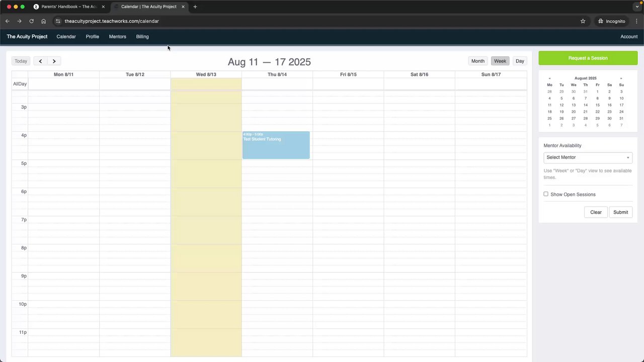Open a new browser tab
The width and height of the screenshot is (644, 362).
[x=195, y=7]
